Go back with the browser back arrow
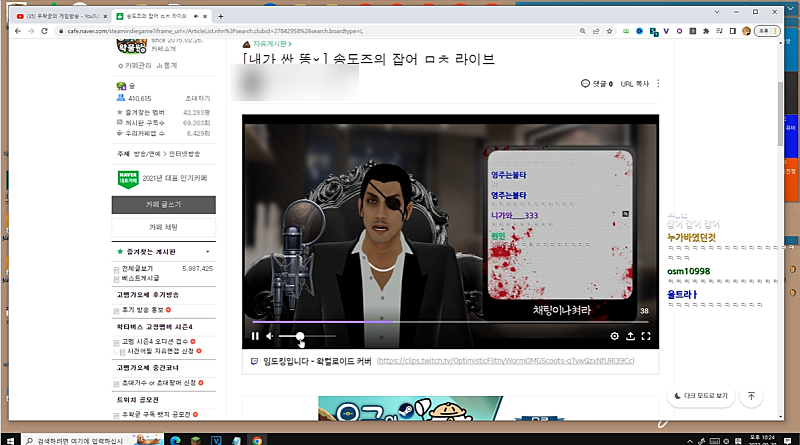The height and width of the screenshot is (445, 800). point(18,31)
